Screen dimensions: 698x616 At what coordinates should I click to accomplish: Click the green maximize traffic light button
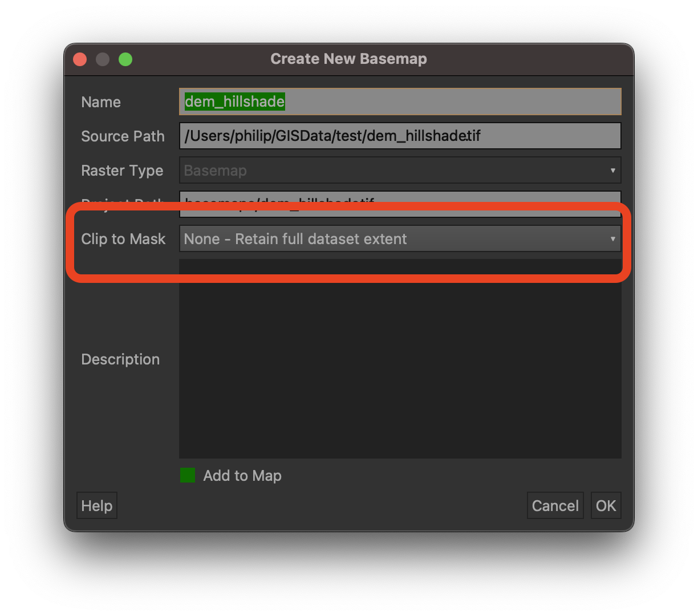(125, 59)
